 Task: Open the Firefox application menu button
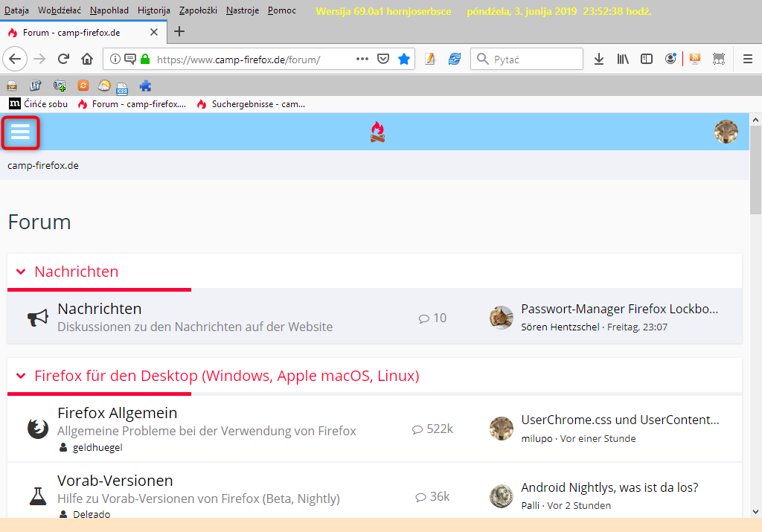coord(747,60)
